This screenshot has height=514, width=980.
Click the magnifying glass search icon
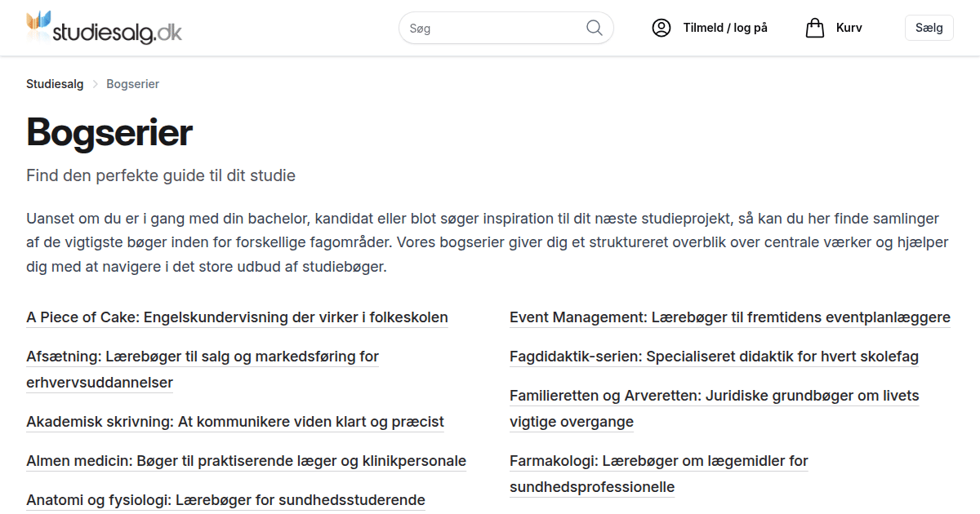[x=595, y=28]
